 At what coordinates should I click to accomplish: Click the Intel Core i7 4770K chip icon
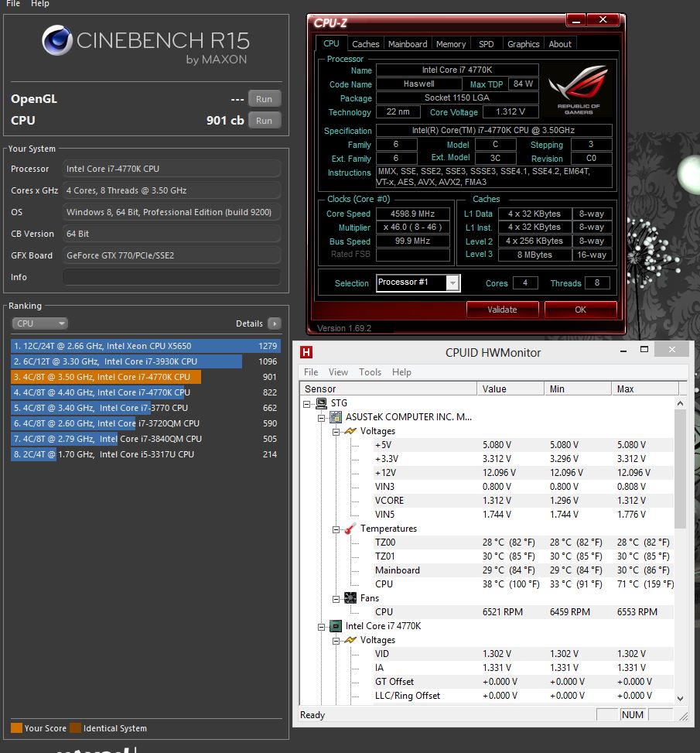(x=336, y=626)
